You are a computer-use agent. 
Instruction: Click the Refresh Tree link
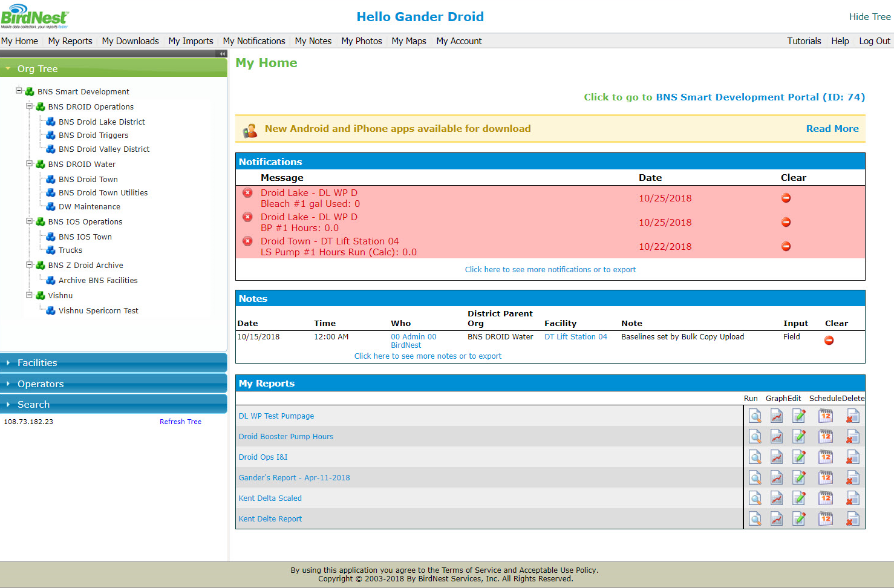click(x=180, y=422)
